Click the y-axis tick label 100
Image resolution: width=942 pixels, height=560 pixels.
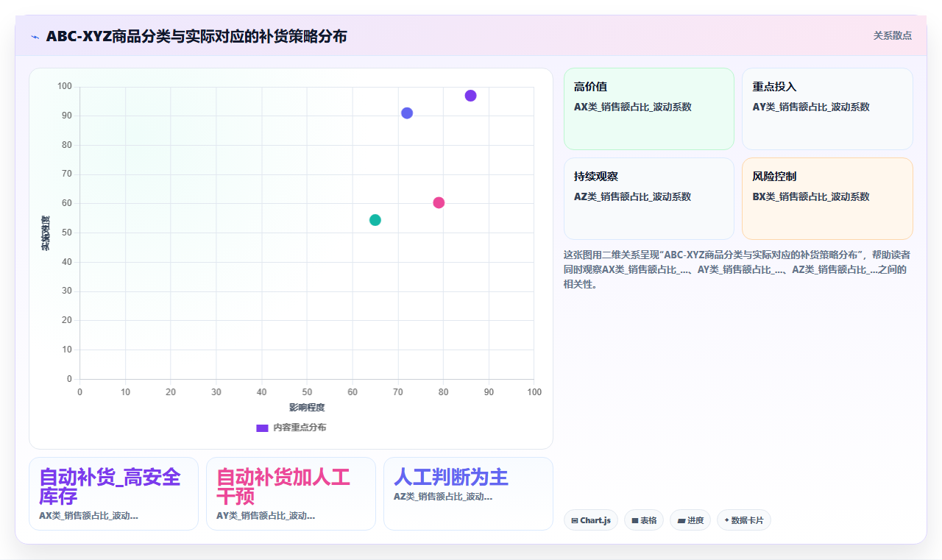[65, 86]
